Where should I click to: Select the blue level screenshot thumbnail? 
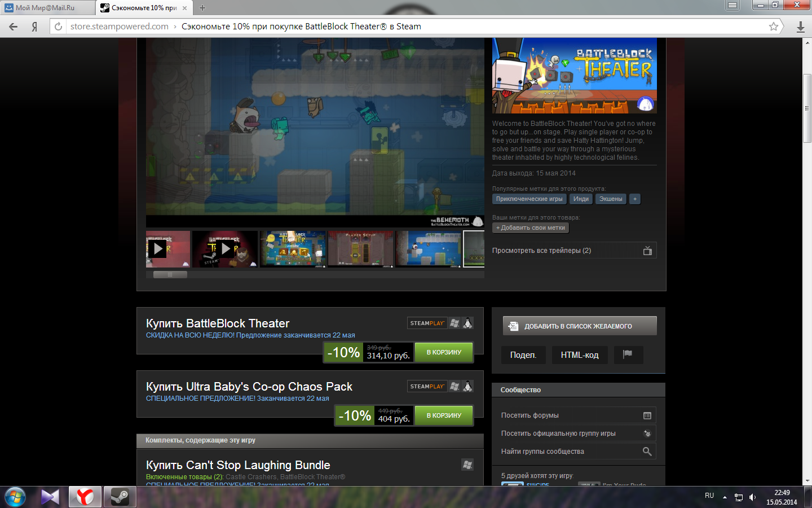click(429, 248)
